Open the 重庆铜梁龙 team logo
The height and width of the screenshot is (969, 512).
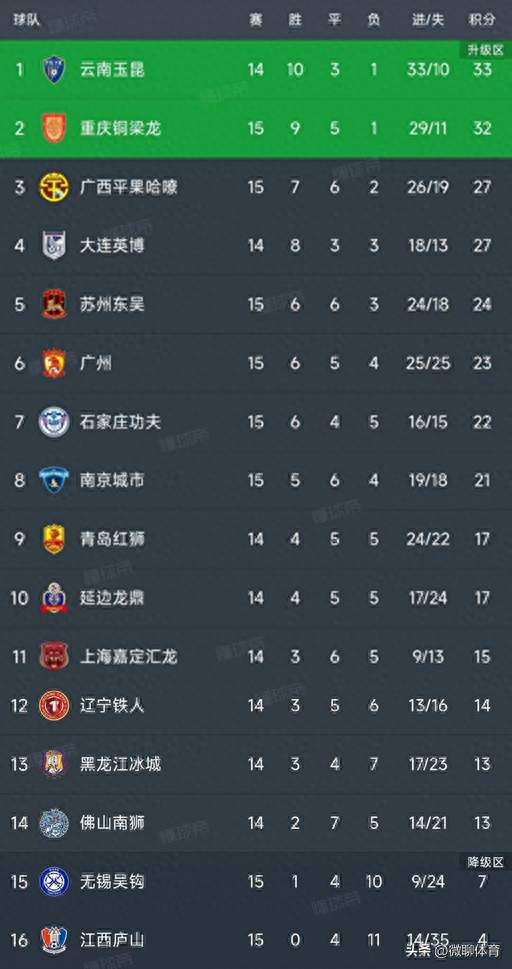pyautogui.click(x=54, y=128)
